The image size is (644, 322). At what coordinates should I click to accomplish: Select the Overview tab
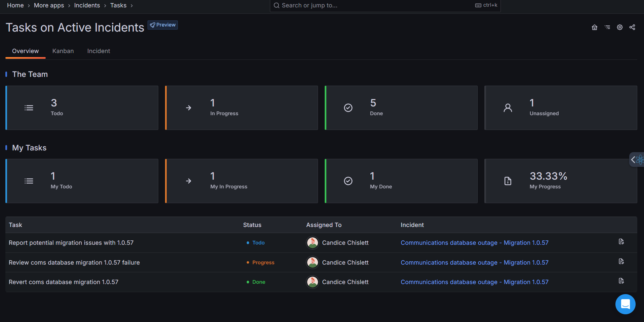[26, 51]
